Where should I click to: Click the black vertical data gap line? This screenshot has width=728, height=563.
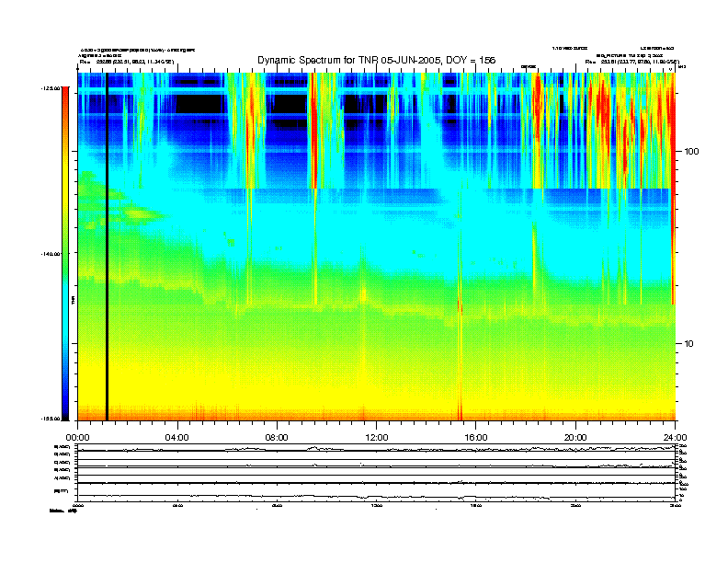(107, 247)
